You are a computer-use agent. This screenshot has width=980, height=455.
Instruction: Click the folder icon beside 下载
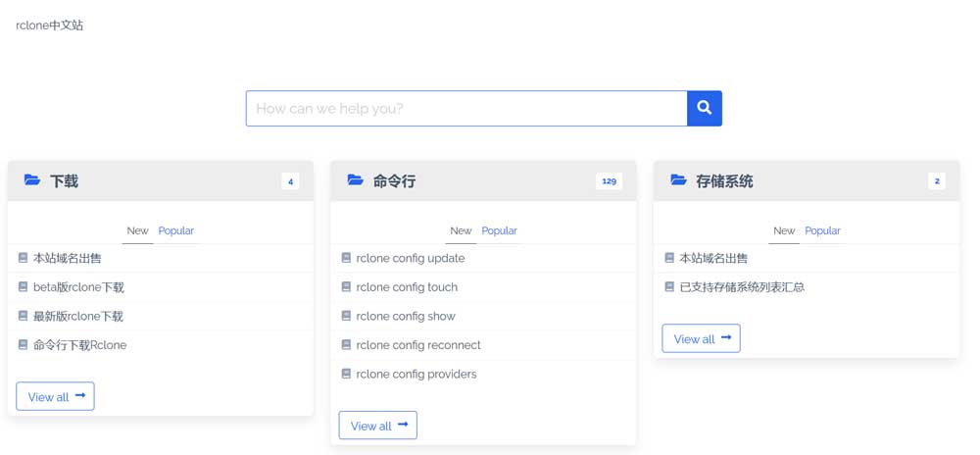click(x=32, y=180)
